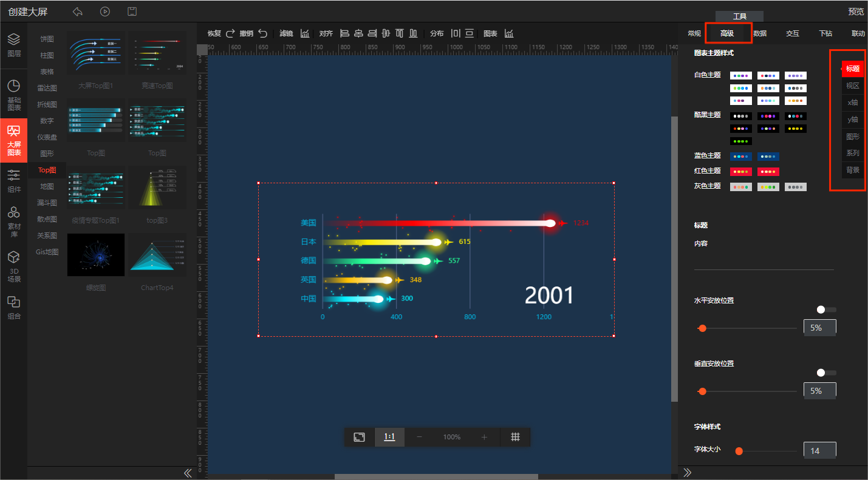The image size is (868, 480).
Task: Select the 大屏图表 sidebar section
Action: click(x=13, y=140)
